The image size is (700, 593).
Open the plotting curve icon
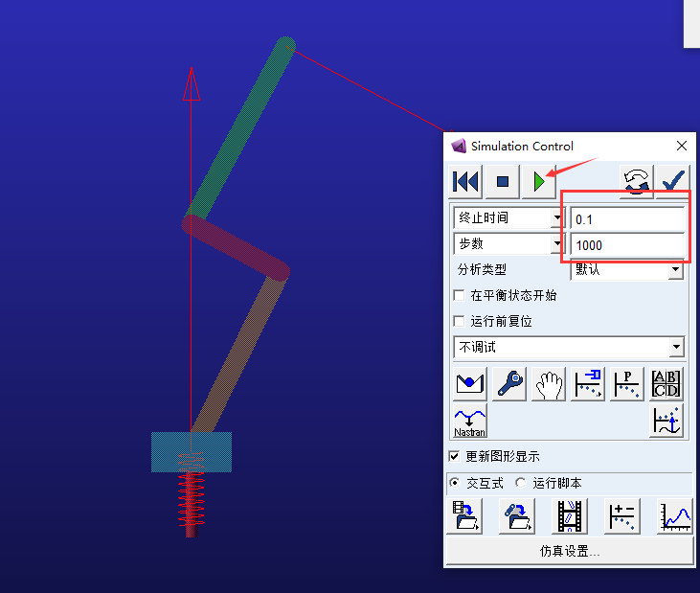point(675,517)
